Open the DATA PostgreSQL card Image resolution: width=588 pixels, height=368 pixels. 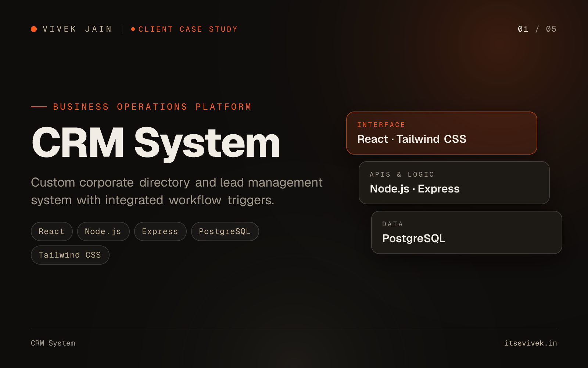pos(467,232)
